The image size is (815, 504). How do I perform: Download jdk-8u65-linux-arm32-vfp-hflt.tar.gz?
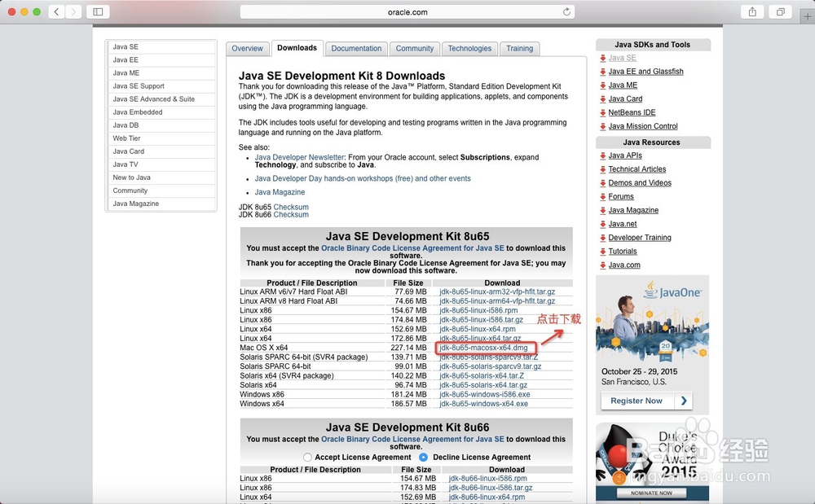tap(497, 291)
